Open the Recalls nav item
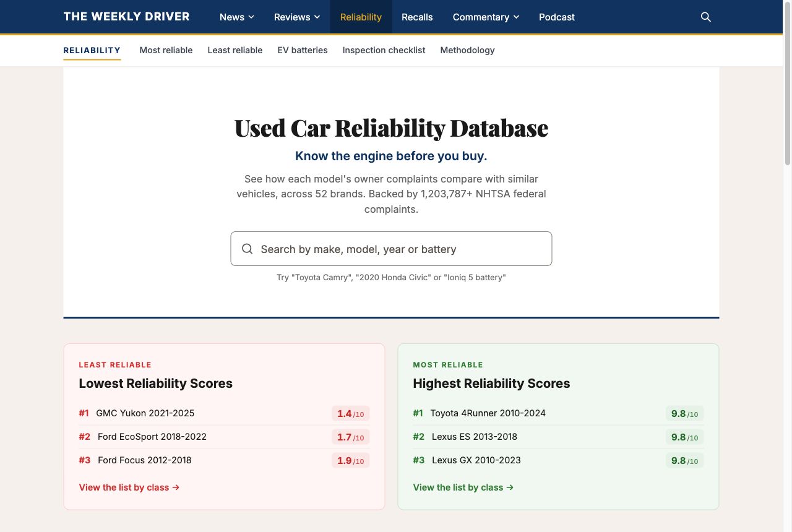The image size is (792, 532). [417, 17]
